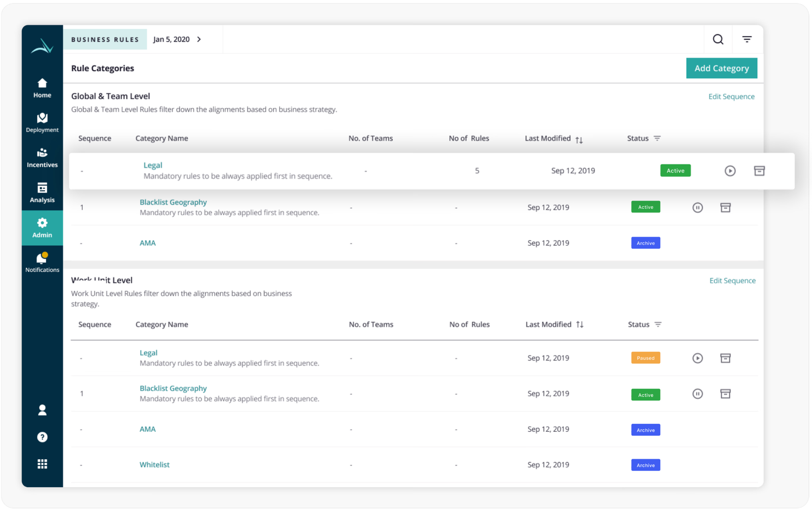Open the AMA category in Work Unit Level
Image resolution: width=812 pixels, height=512 pixels.
(x=148, y=429)
